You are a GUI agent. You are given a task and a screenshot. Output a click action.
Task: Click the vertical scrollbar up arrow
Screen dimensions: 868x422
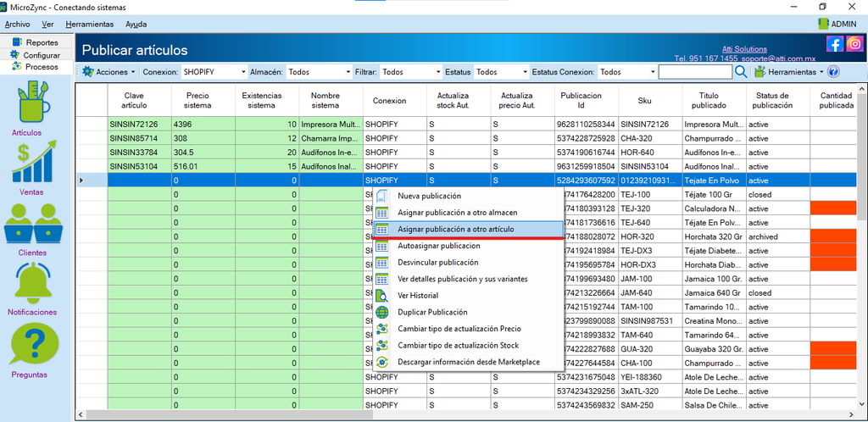click(862, 88)
